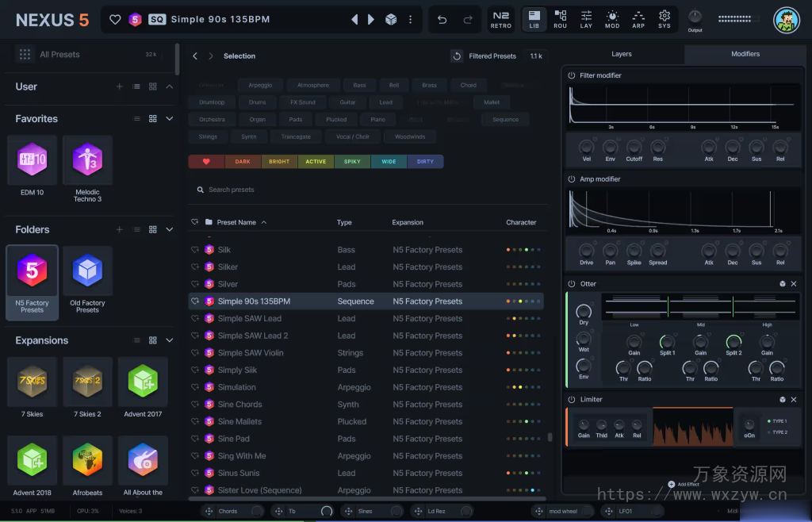This screenshot has width=812, height=522.
Task: Collapse the Favorites section chevron
Action: click(170, 119)
